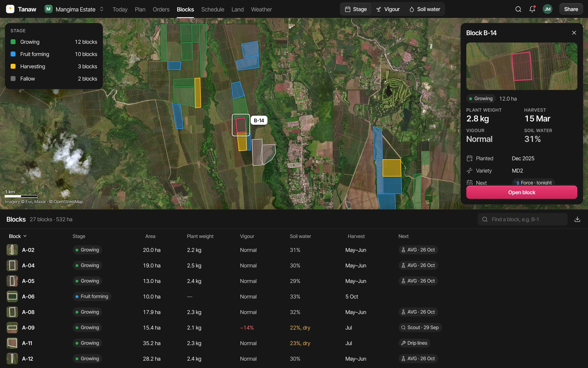Switch map layer to Stage
The image size is (588, 368).
tap(356, 9)
